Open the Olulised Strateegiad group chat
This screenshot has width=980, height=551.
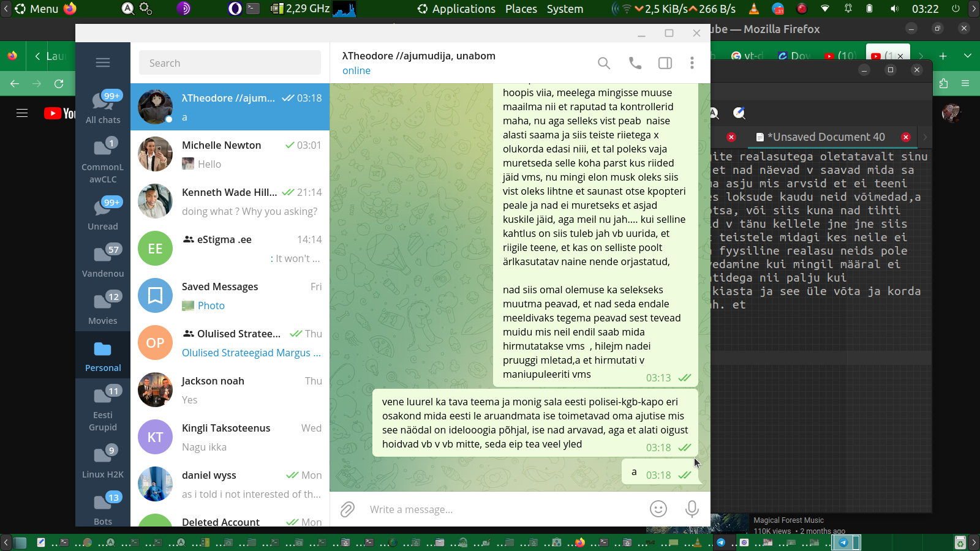[230, 343]
